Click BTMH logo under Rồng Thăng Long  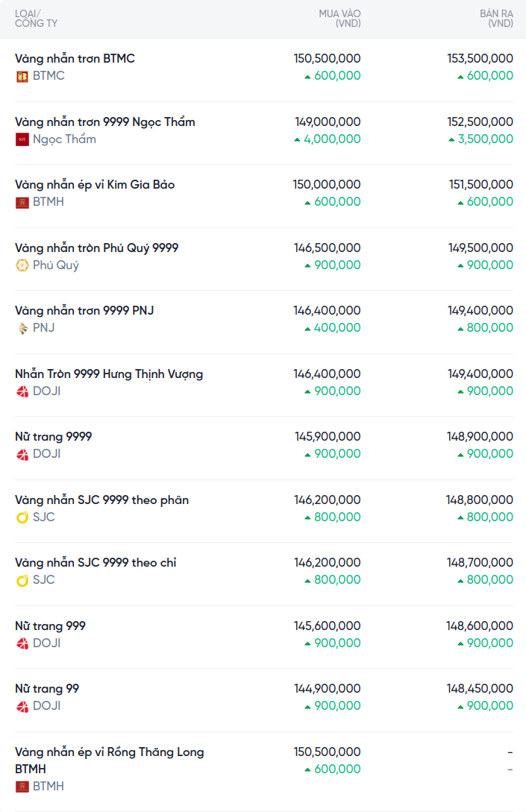coord(22,787)
